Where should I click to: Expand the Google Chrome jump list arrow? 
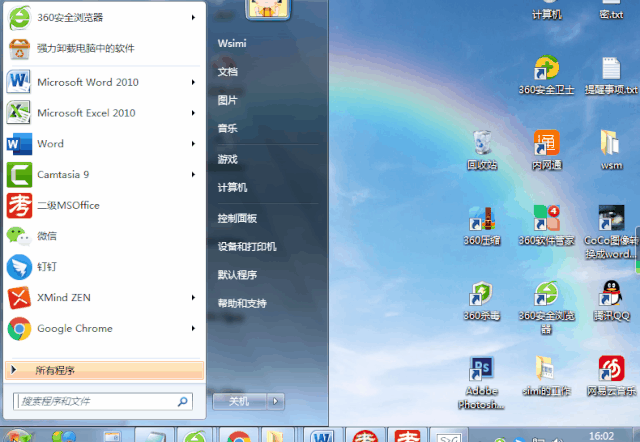[193, 329]
